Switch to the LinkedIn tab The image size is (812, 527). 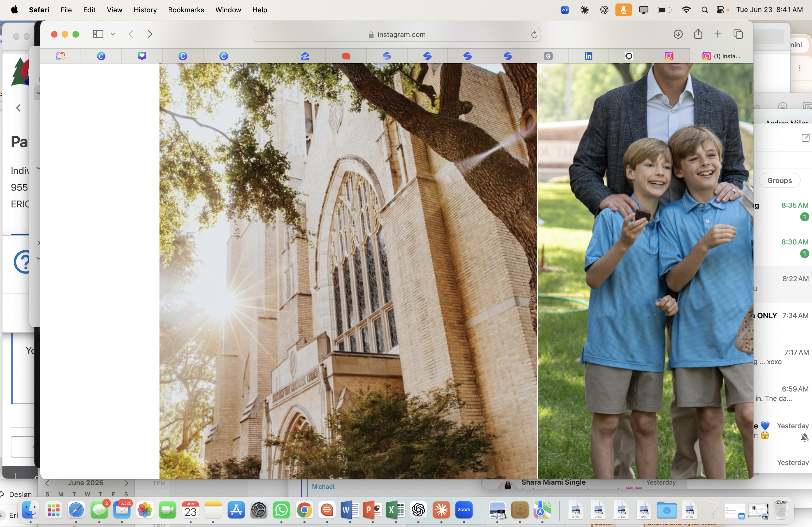tap(588, 56)
